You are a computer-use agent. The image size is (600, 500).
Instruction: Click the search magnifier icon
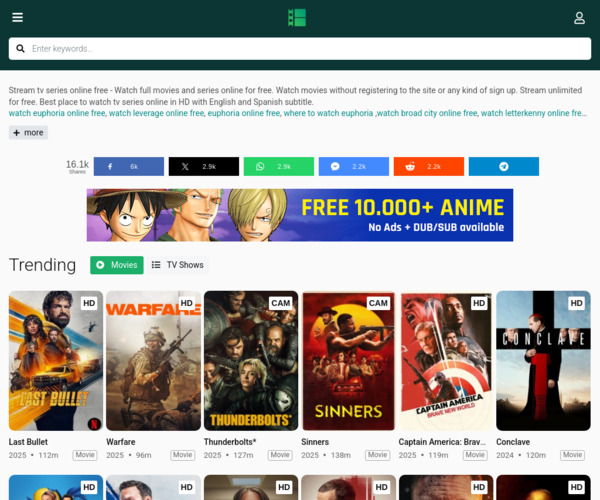tap(20, 49)
